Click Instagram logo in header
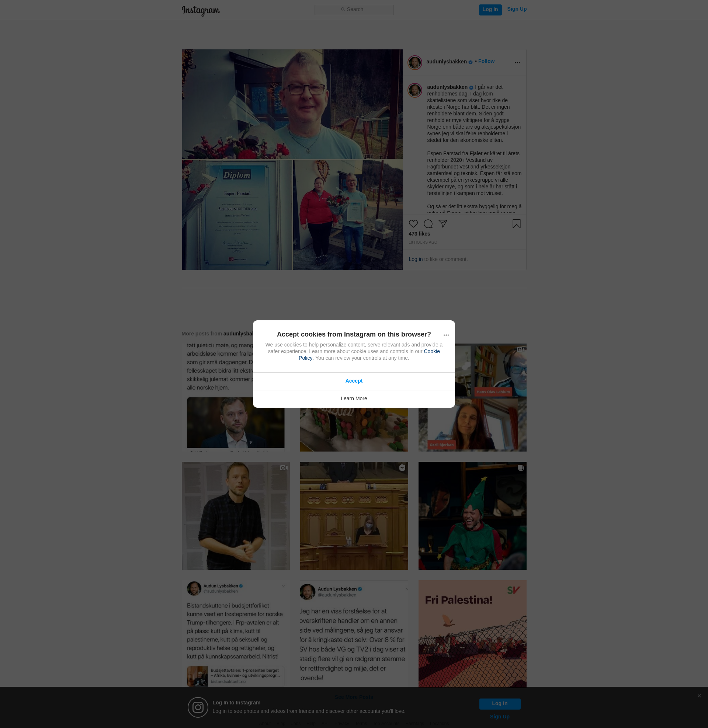 click(201, 10)
